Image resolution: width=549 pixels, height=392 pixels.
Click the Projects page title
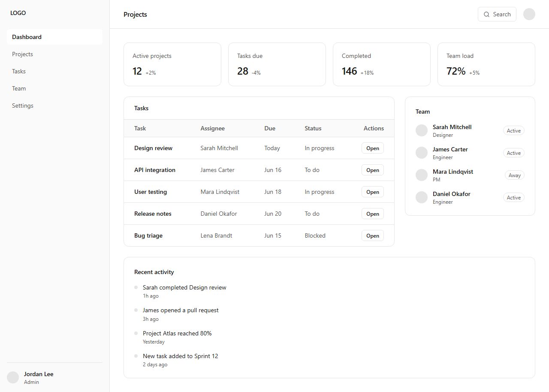tap(135, 14)
